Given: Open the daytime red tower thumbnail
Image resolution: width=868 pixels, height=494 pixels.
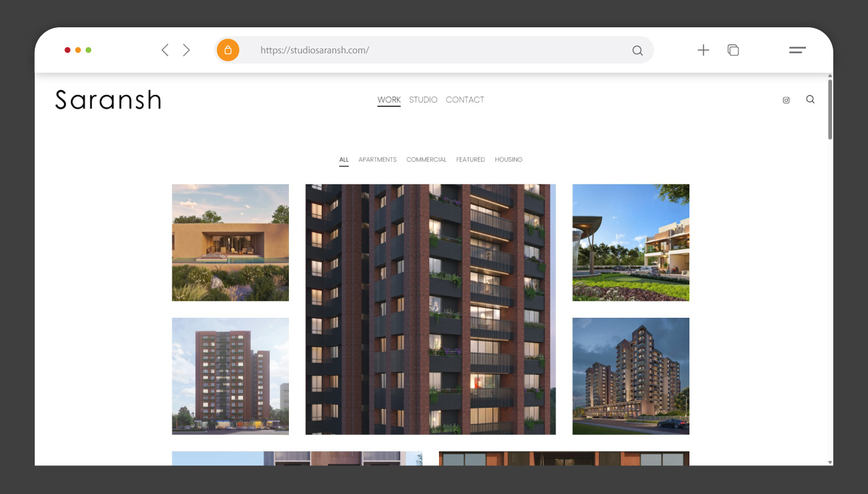Looking at the screenshot, I should (231, 376).
